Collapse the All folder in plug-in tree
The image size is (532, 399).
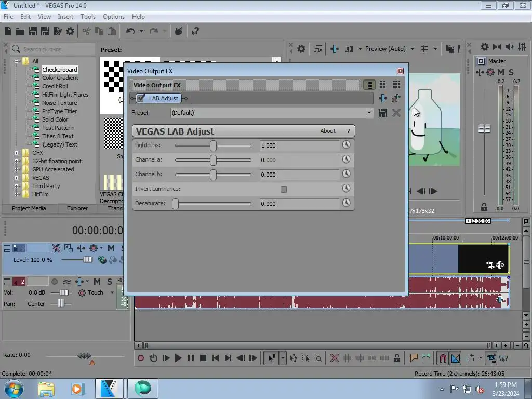(x=16, y=61)
